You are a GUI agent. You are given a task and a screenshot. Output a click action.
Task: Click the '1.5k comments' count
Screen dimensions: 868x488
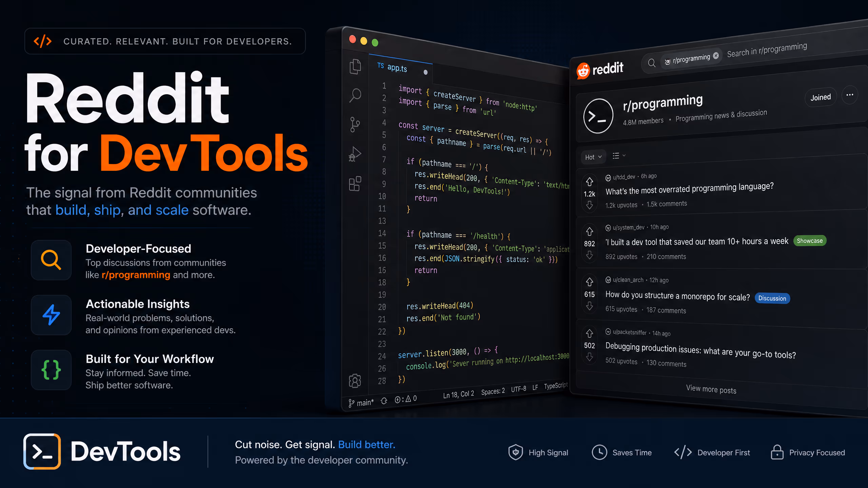click(667, 204)
